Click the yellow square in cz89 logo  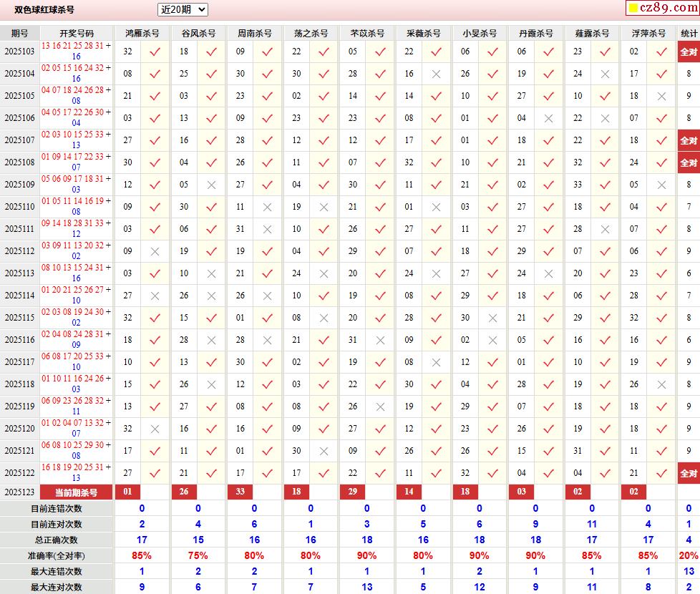click(633, 9)
